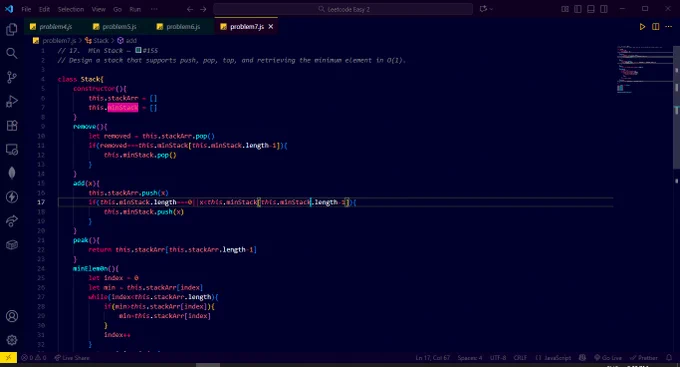Open the Run menu

(135, 9)
